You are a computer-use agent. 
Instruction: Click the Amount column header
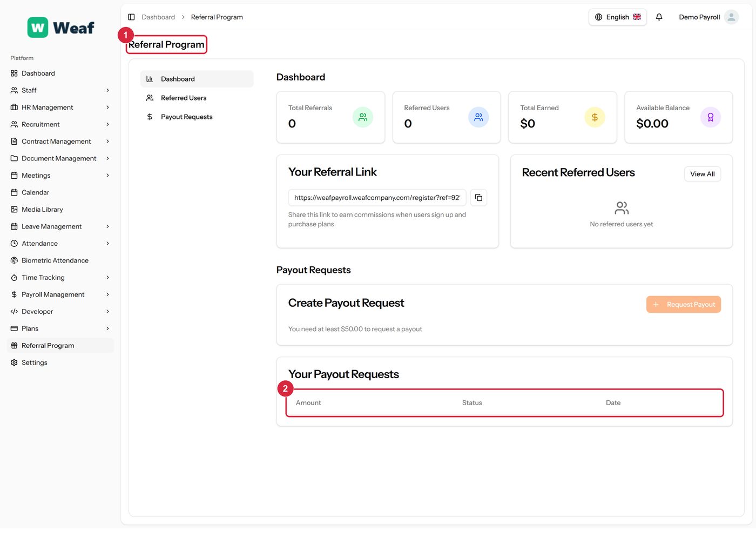coord(308,403)
